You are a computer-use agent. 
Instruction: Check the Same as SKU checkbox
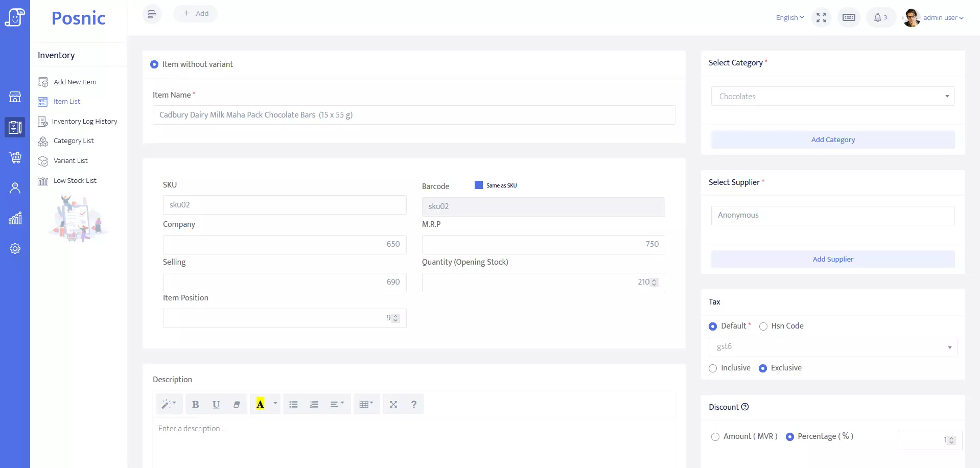[x=479, y=185]
